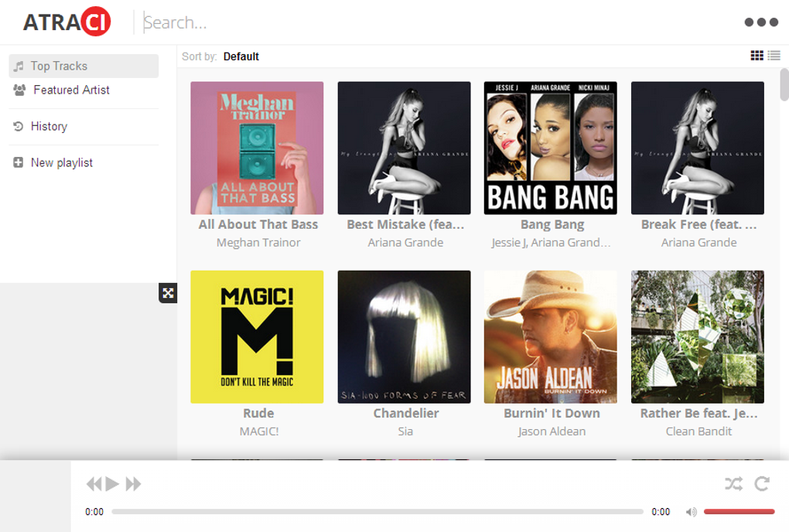The width and height of the screenshot is (789, 532).
Task: Open Chandelier album cover
Action: (x=404, y=337)
